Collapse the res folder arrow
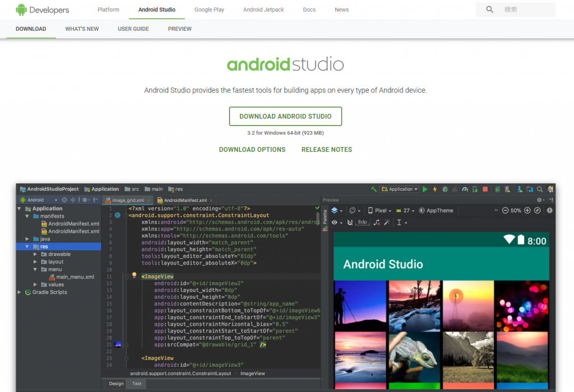The height and width of the screenshot is (392, 574). 27,247
